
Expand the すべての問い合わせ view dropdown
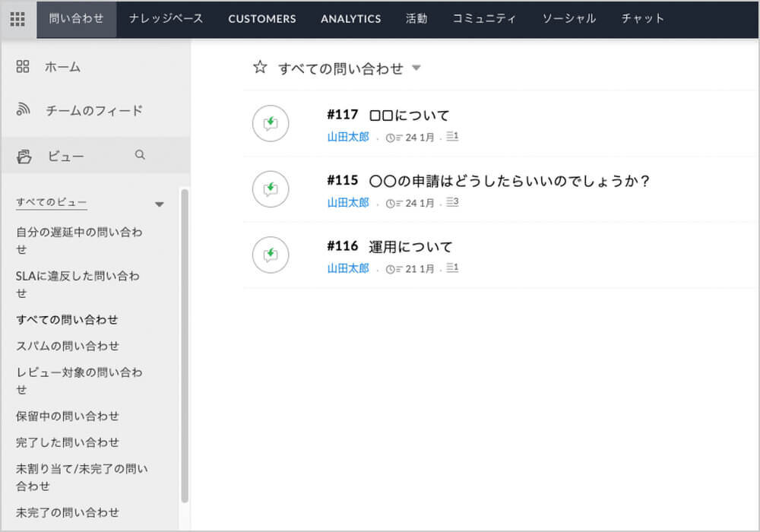[416, 68]
